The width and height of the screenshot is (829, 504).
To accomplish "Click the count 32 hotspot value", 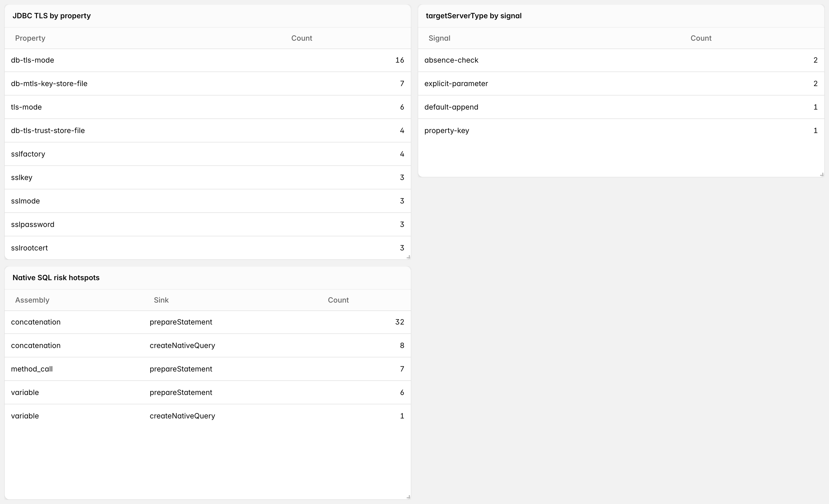I will (400, 322).
